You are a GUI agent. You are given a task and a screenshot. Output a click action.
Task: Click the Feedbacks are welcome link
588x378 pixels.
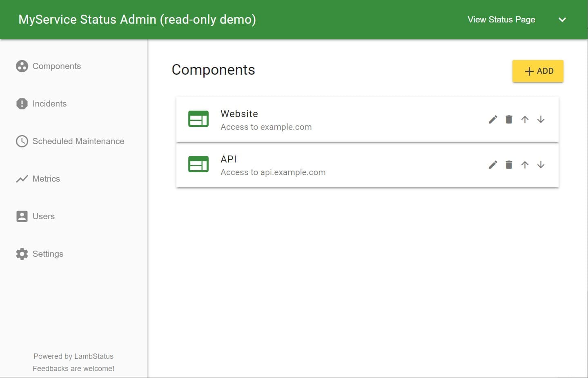[x=73, y=368]
